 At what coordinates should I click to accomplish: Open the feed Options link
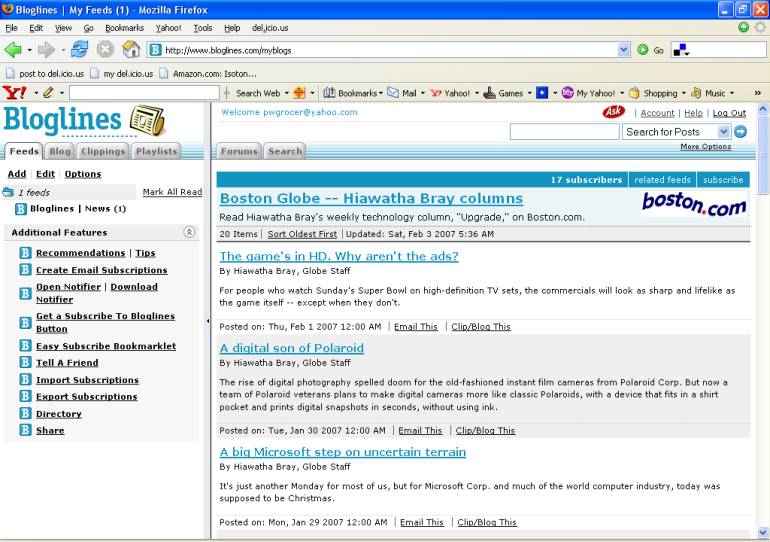(82, 174)
